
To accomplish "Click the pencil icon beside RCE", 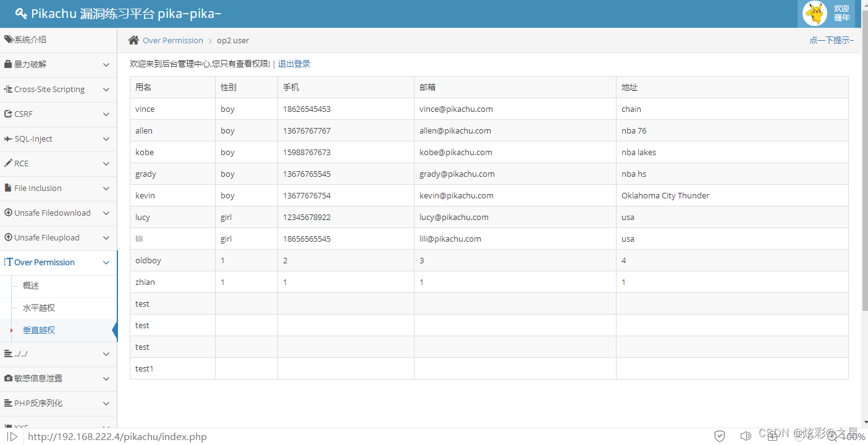I will (x=8, y=163).
